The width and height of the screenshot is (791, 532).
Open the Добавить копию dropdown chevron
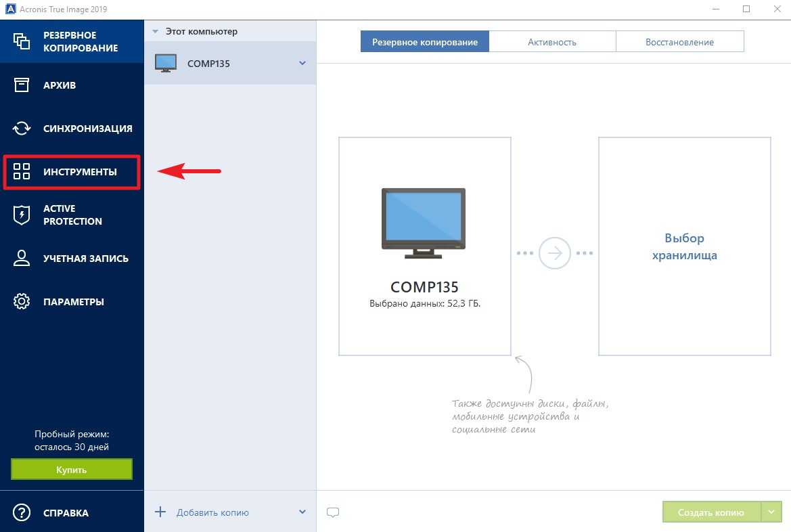click(302, 512)
